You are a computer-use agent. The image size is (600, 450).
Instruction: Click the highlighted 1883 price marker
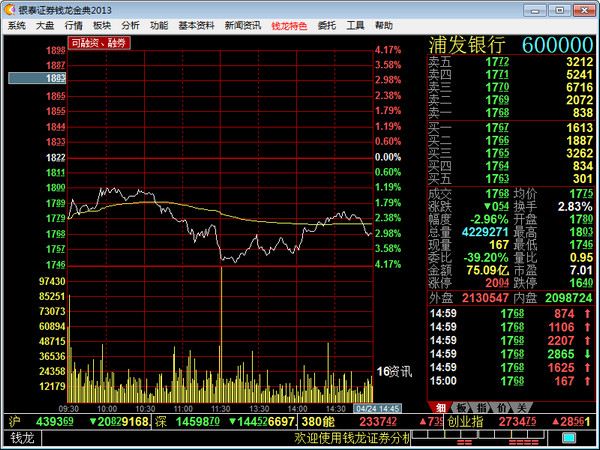(37, 78)
